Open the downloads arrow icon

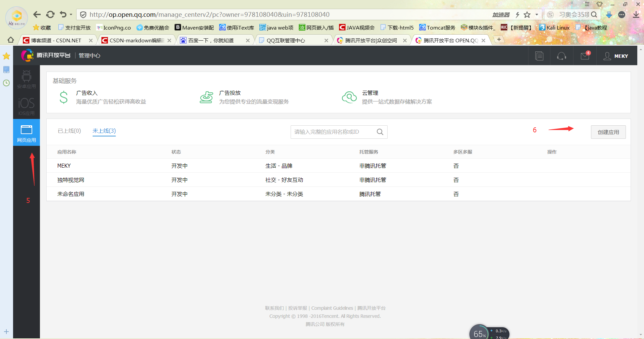(x=636, y=14)
